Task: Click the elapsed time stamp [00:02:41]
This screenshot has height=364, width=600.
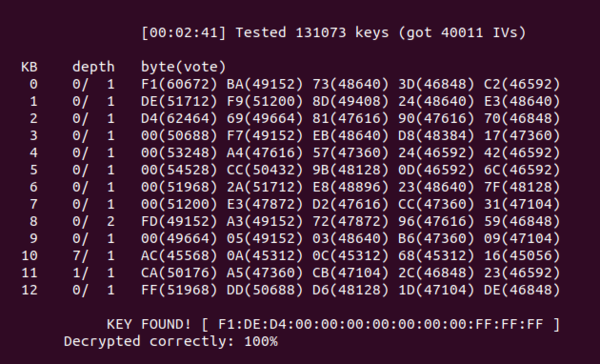Action: pos(183,33)
